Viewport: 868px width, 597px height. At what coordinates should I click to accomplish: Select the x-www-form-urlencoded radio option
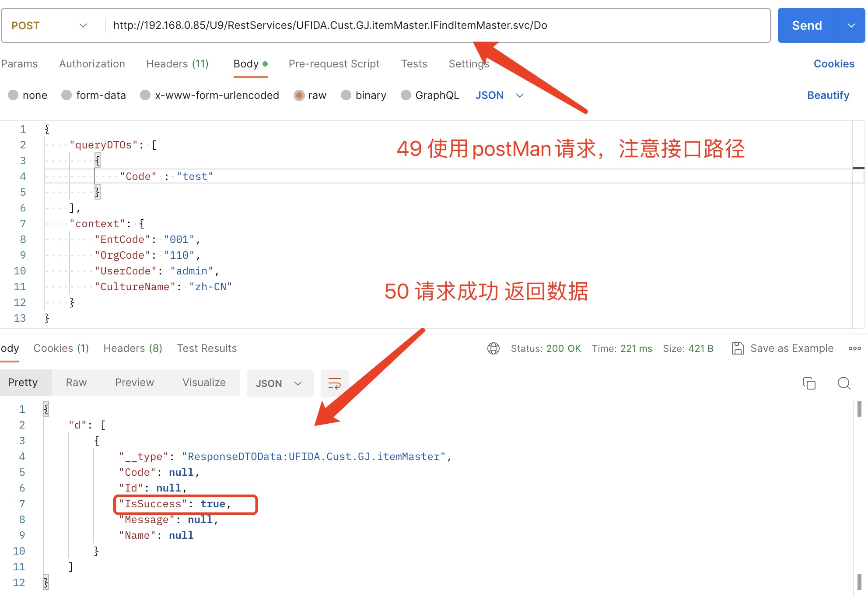pos(145,95)
